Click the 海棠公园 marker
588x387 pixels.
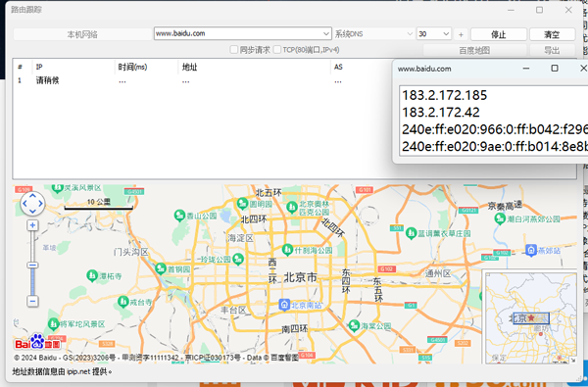tap(354, 325)
